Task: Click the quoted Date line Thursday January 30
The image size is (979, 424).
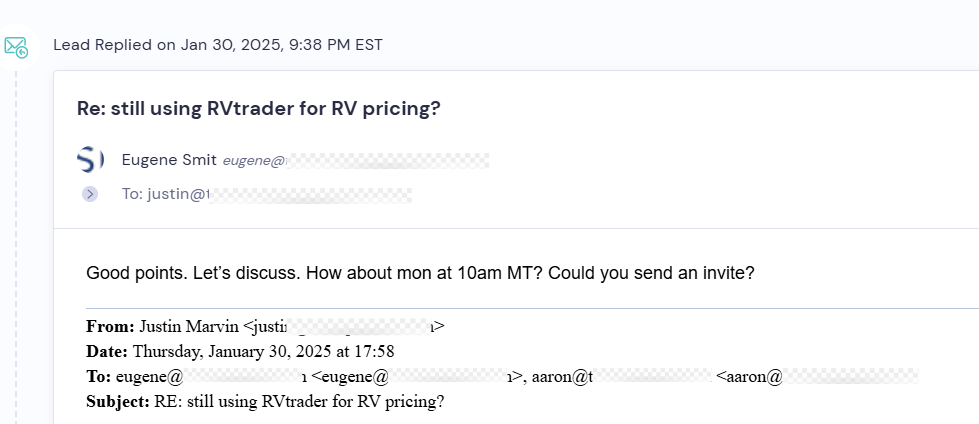Action: tap(240, 352)
